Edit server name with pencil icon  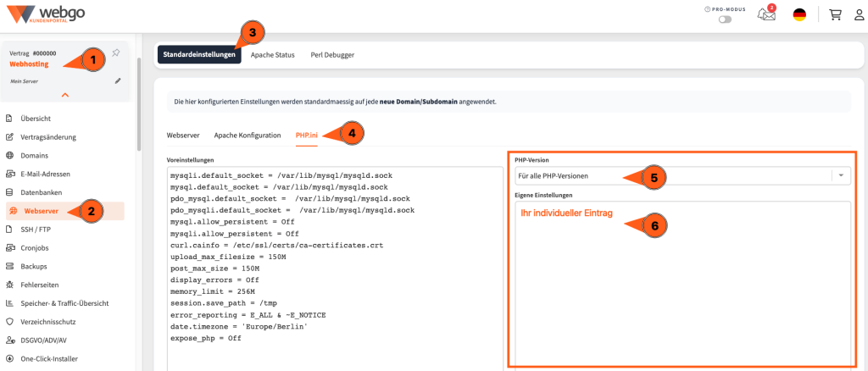click(x=117, y=80)
